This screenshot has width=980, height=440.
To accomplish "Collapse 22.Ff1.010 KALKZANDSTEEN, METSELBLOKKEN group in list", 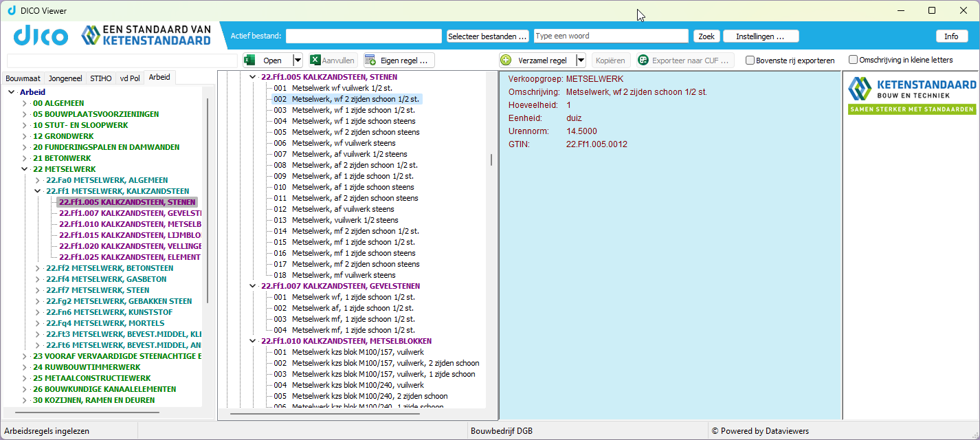I will (253, 341).
